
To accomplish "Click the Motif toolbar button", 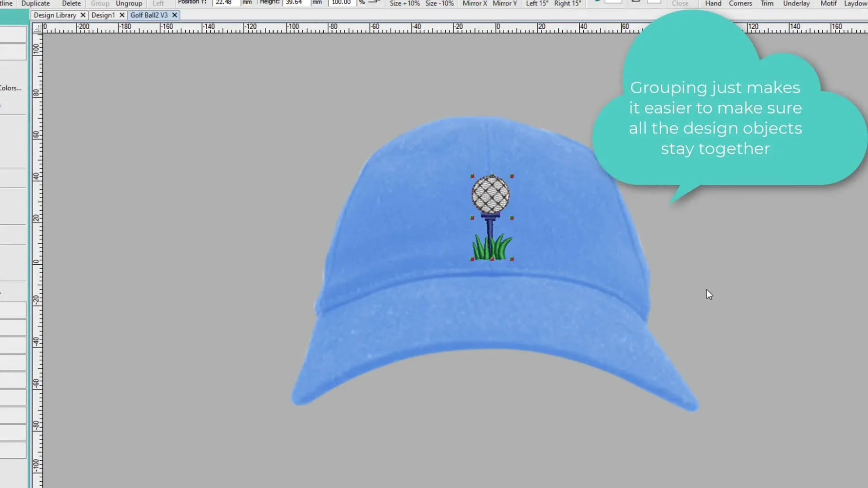I will [829, 3].
